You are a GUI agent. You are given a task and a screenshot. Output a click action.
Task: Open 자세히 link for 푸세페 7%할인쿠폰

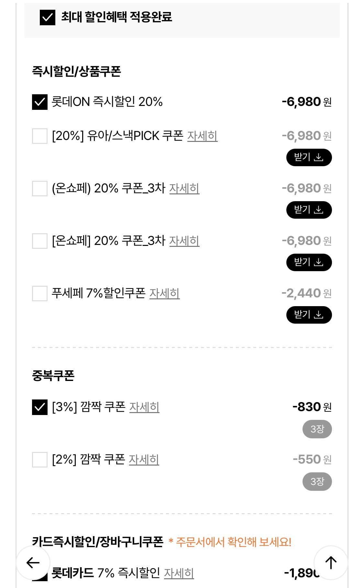(x=164, y=293)
